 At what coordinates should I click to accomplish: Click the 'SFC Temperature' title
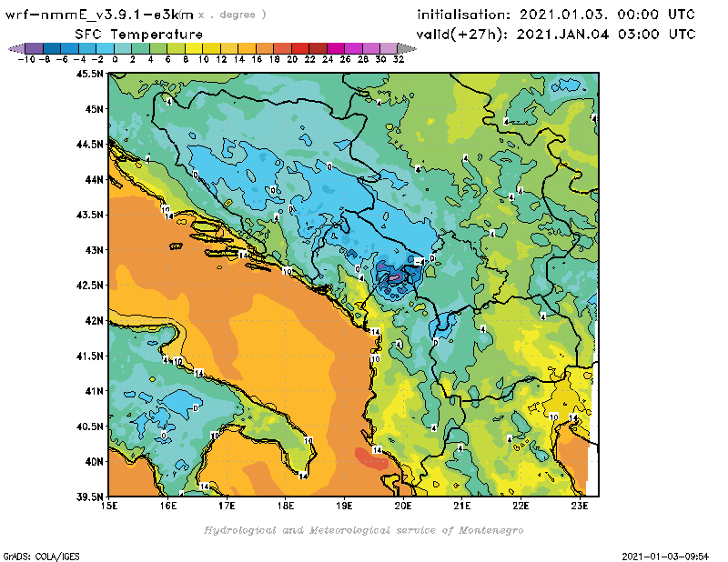pos(139,35)
